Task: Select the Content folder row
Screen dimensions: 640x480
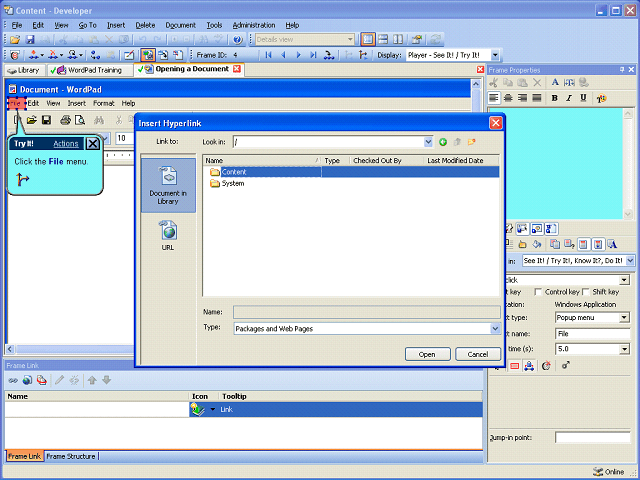Action: (351, 172)
